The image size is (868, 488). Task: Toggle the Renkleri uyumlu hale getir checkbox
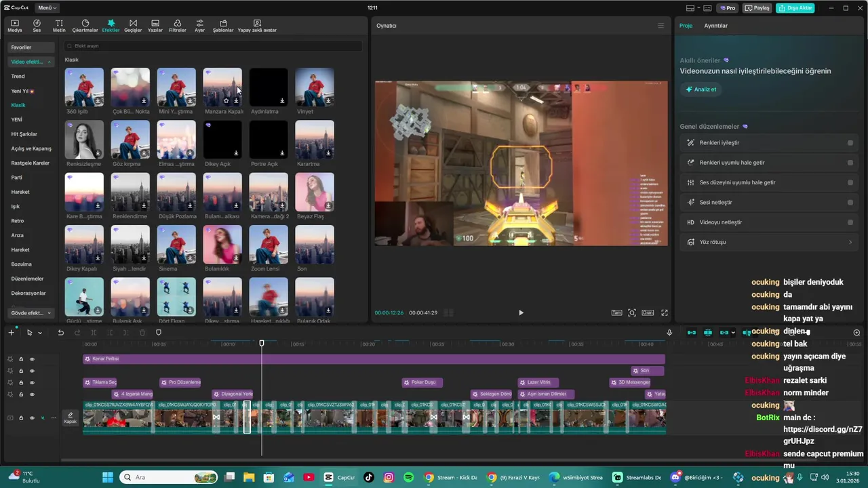point(850,163)
